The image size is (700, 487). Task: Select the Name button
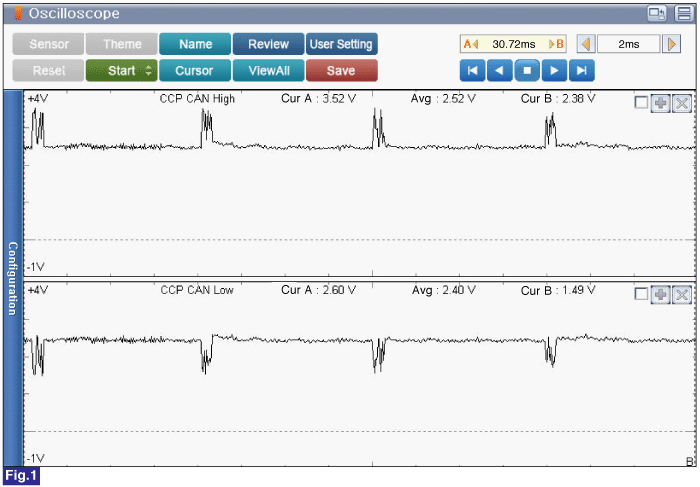tap(195, 44)
